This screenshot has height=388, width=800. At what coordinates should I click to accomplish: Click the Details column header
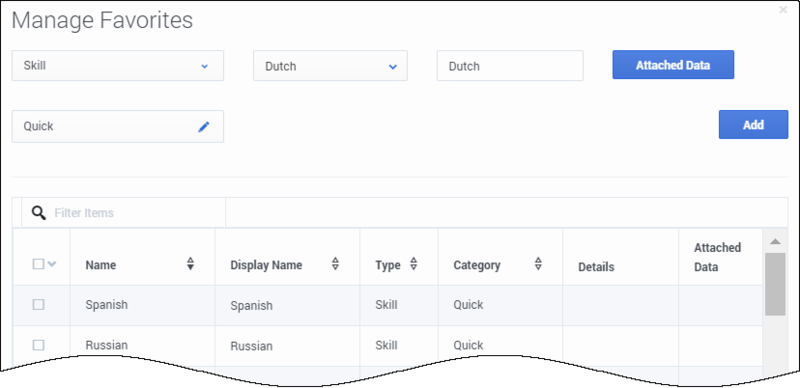596,267
